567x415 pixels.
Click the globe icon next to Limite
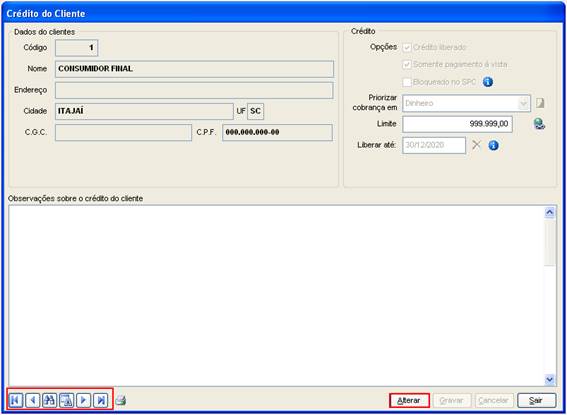click(x=539, y=124)
